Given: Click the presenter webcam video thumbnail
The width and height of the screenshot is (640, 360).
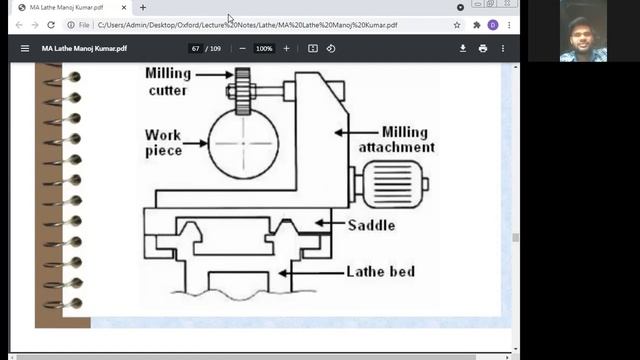Looking at the screenshot, I should point(583,31).
